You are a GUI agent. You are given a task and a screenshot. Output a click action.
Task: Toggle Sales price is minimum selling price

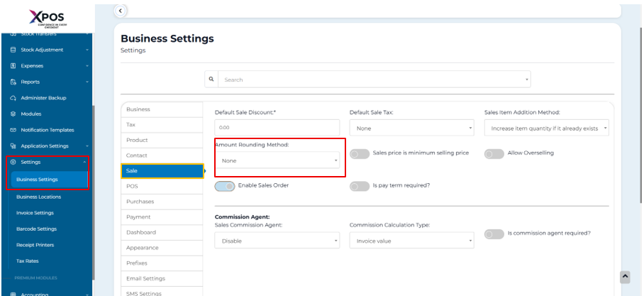pyautogui.click(x=360, y=153)
